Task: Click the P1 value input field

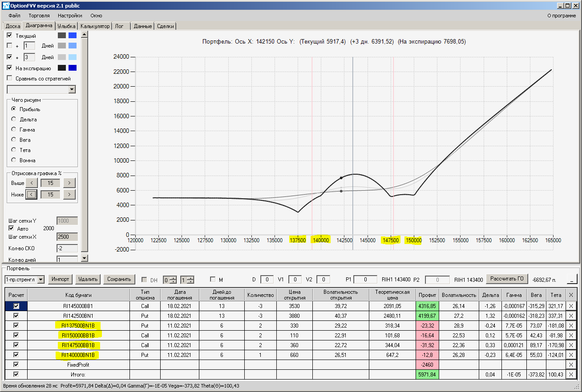Action: click(x=365, y=280)
